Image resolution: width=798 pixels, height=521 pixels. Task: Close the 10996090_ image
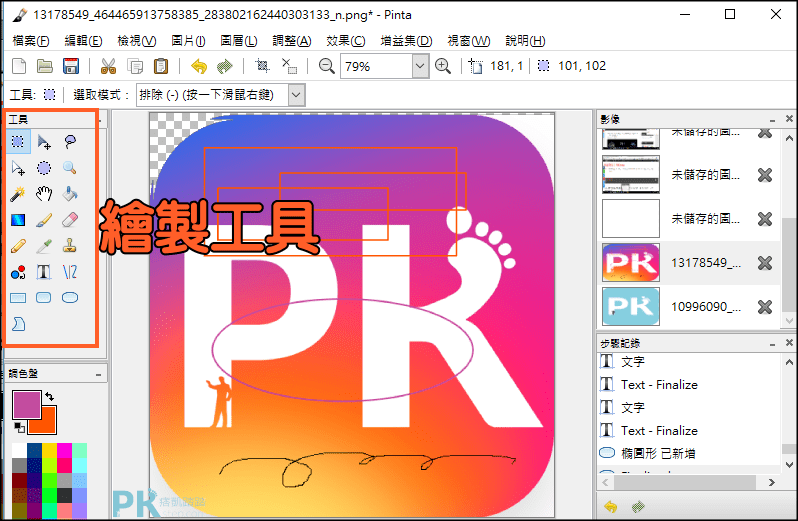click(764, 307)
